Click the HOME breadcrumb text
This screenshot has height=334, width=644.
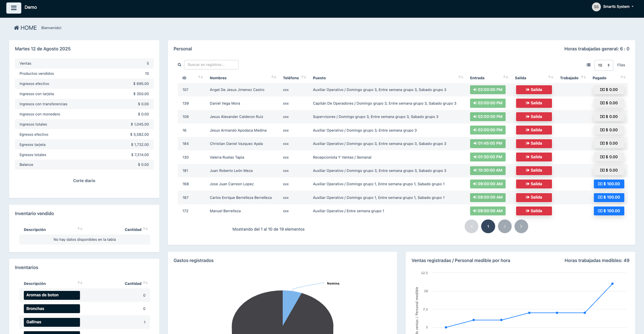click(29, 28)
